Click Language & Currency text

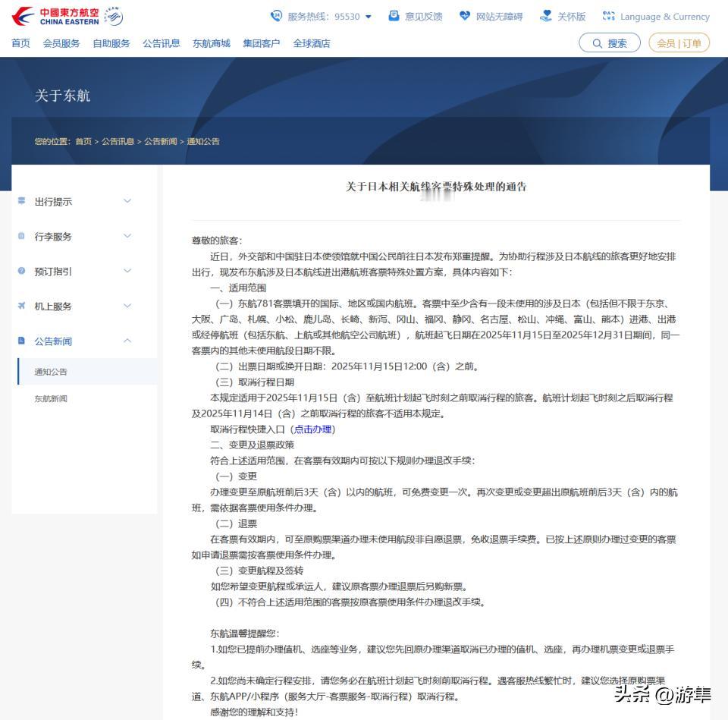(665, 17)
